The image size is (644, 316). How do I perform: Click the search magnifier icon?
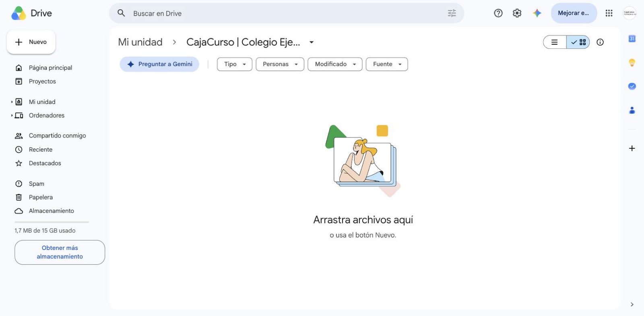point(121,13)
